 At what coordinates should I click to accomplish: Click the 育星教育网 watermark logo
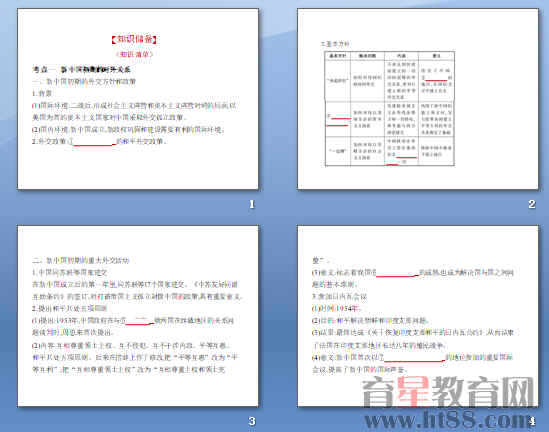pyautogui.click(x=449, y=392)
